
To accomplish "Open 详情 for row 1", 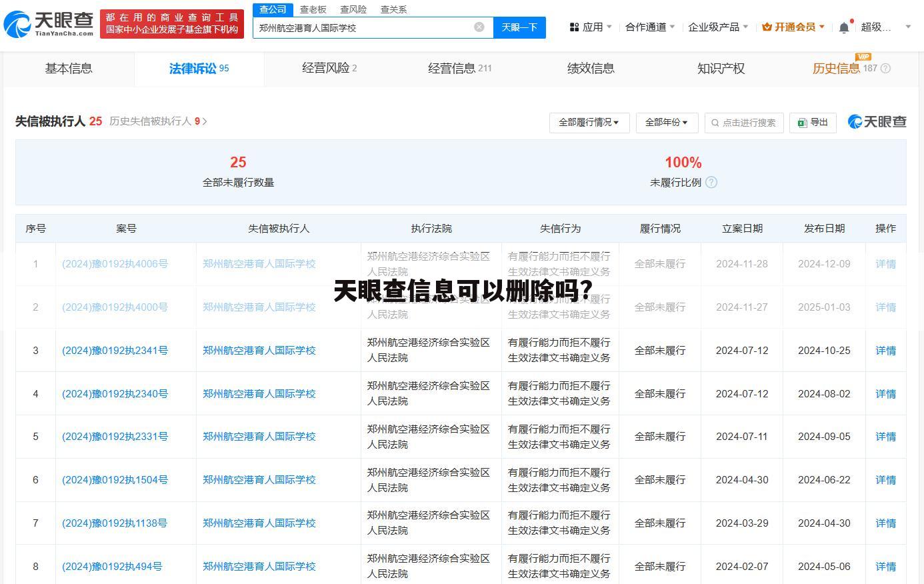I will pyautogui.click(x=885, y=264).
